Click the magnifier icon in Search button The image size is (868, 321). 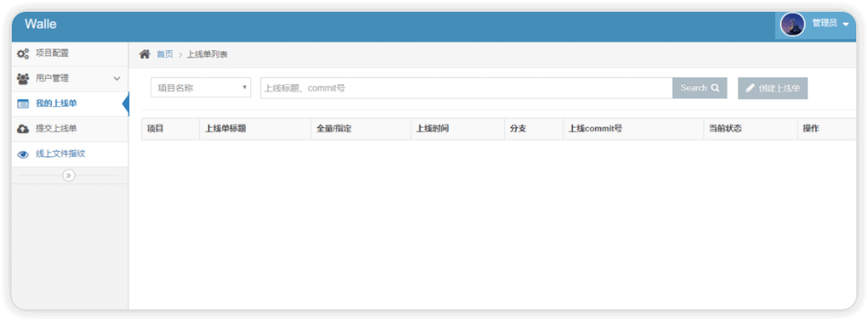tap(715, 87)
